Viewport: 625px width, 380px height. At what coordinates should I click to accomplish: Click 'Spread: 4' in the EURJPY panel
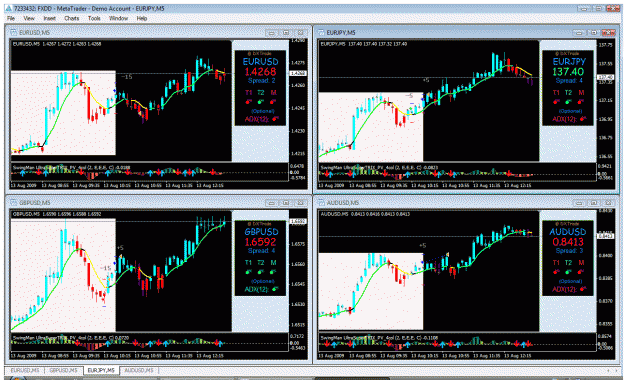tap(569, 81)
